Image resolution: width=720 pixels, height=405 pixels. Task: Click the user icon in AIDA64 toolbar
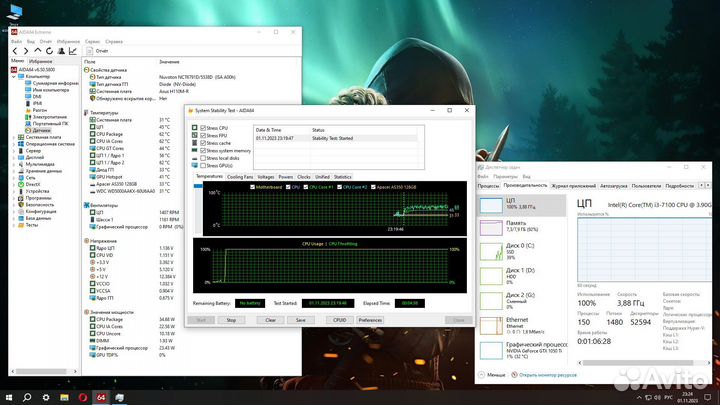pyautogui.click(x=61, y=51)
